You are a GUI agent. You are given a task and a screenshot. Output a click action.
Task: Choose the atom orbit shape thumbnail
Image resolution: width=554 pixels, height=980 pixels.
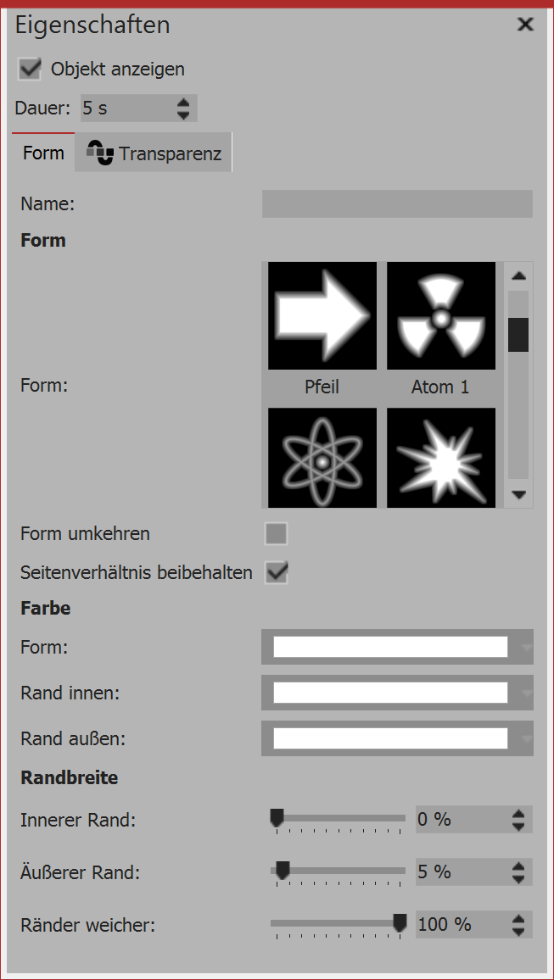tap(322, 458)
